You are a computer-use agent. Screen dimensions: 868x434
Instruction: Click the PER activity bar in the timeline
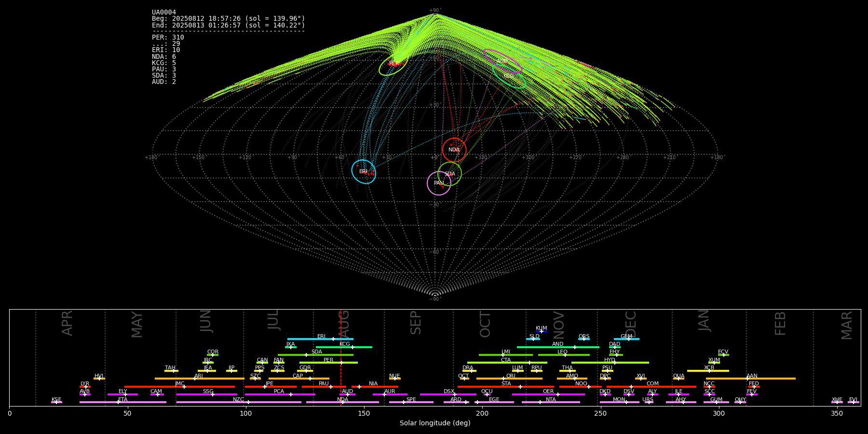tap(328, 363)
